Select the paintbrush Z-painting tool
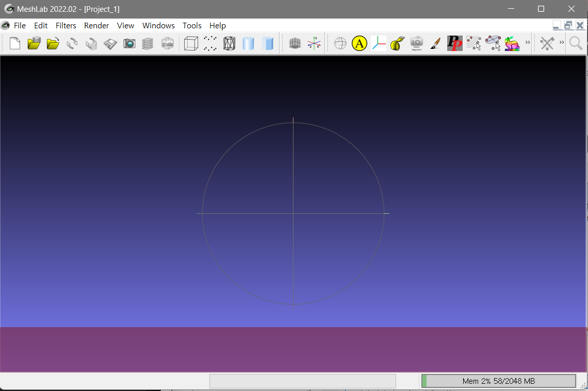This screenshot has height=391, width=588. pyautogui.click(x=436, y=44)
